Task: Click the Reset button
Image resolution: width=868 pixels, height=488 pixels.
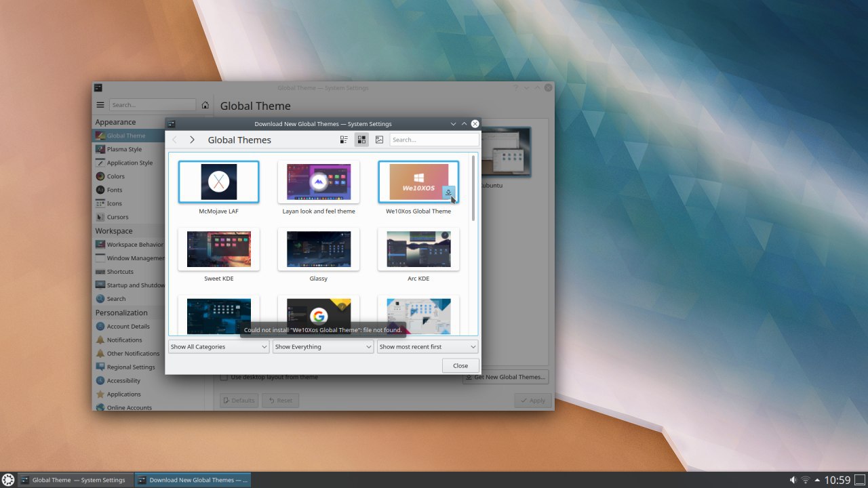Action: [280, 401]
